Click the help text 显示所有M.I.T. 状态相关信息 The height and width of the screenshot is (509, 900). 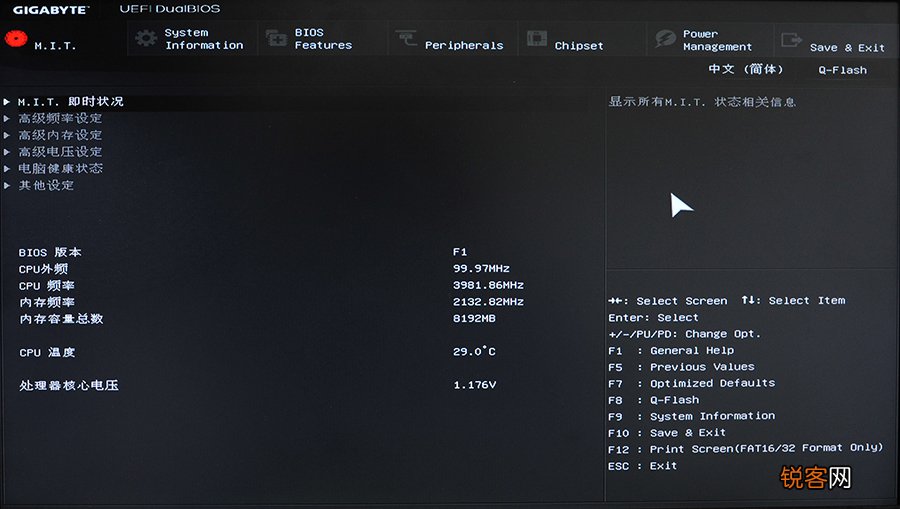coord(702,102)
